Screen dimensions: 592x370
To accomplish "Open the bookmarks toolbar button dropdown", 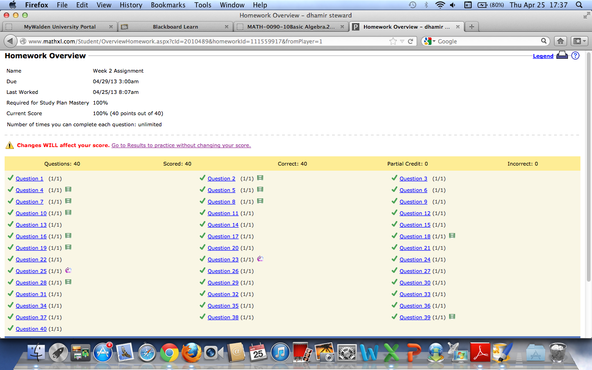I will [580, 41].
